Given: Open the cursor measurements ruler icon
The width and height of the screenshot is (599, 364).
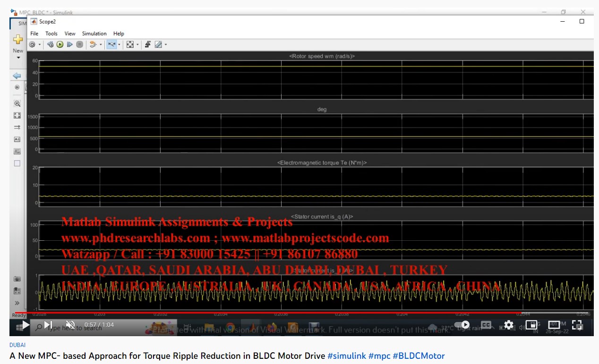Looking at the screenshot, I should pos(158,44).
